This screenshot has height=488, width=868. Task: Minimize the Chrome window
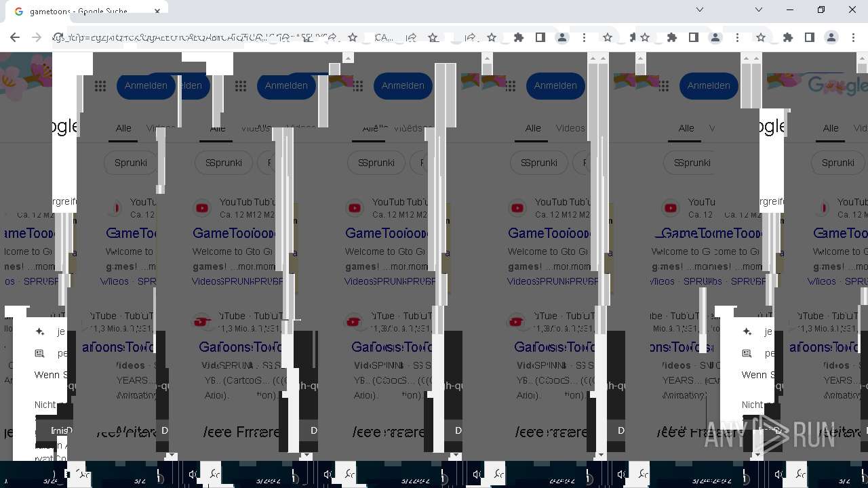click(x=790, y=10)
